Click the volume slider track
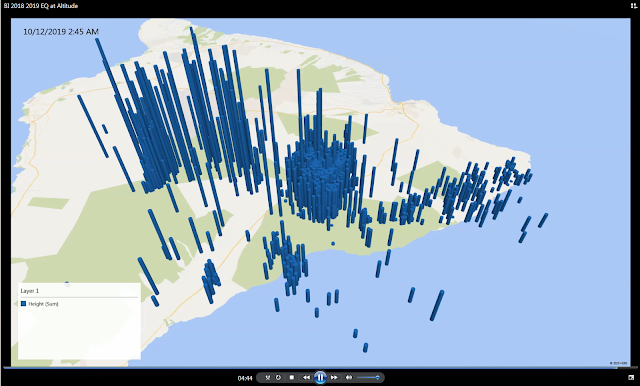The width and height of the screenshot is (640, 386). pyautogui.click(x=368, y=377)
